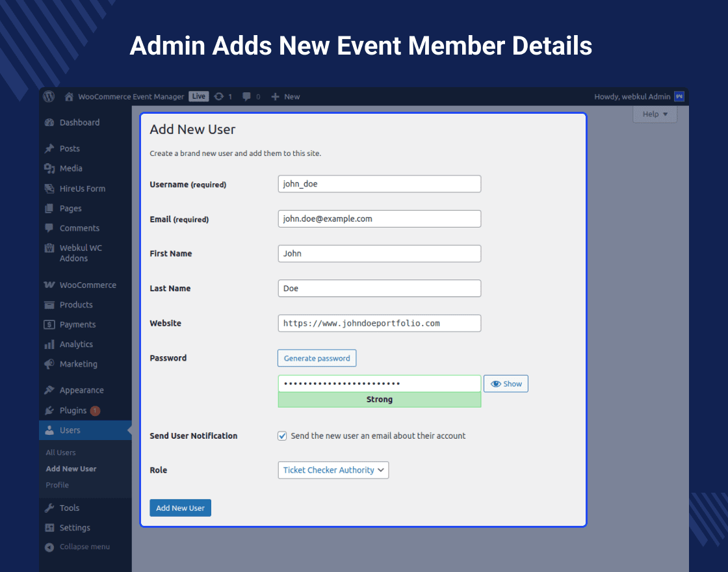Click the Marketing megaphone icon
728x572 pixels.
(x=51, y=364)
